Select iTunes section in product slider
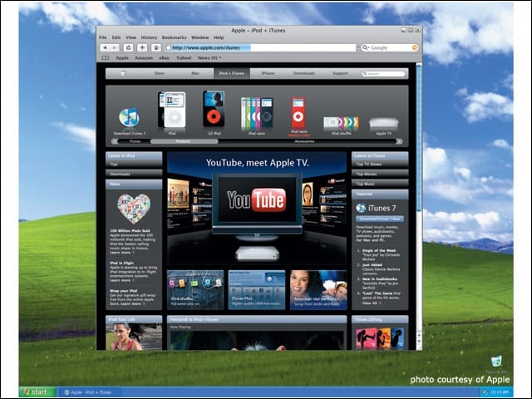 [x=135, y=141]
